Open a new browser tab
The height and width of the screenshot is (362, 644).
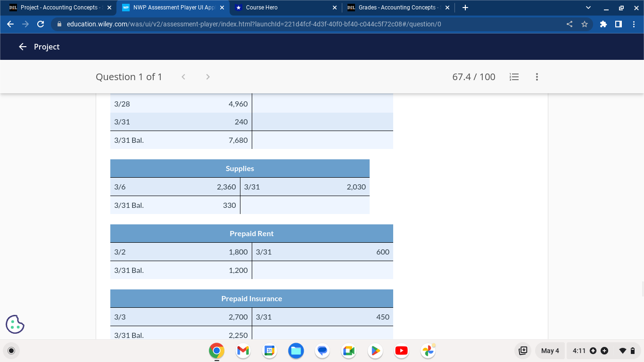(x=465, y=7)
